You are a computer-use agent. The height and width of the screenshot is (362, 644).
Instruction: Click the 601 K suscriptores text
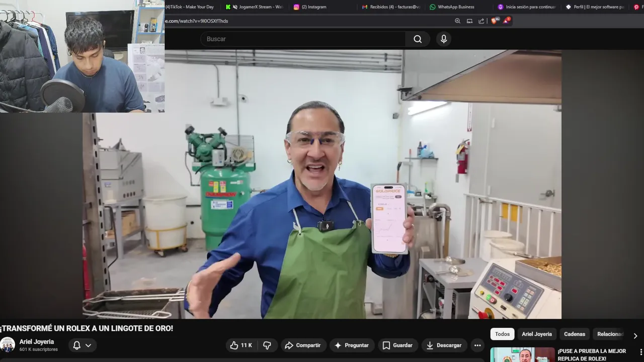[39, 349]
